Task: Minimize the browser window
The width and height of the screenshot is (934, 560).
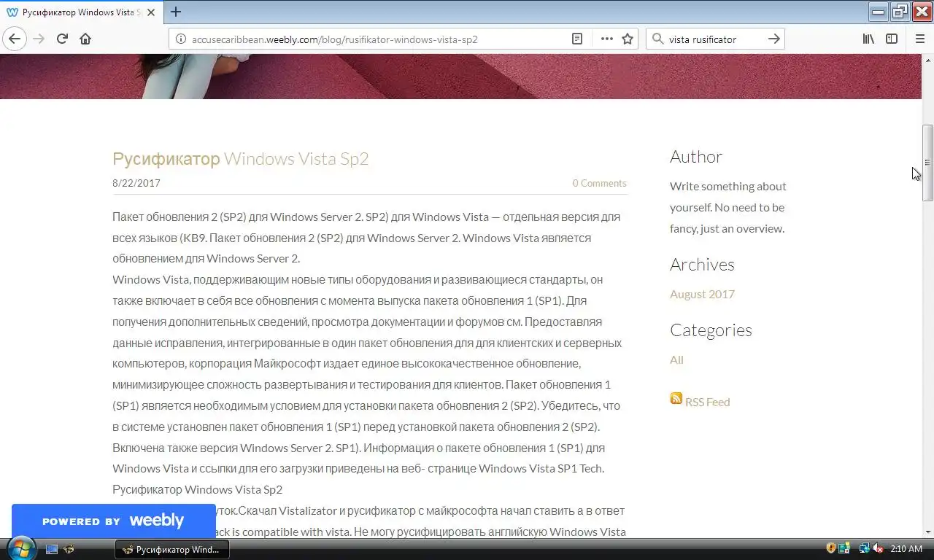Action: [x=879, y=11]
